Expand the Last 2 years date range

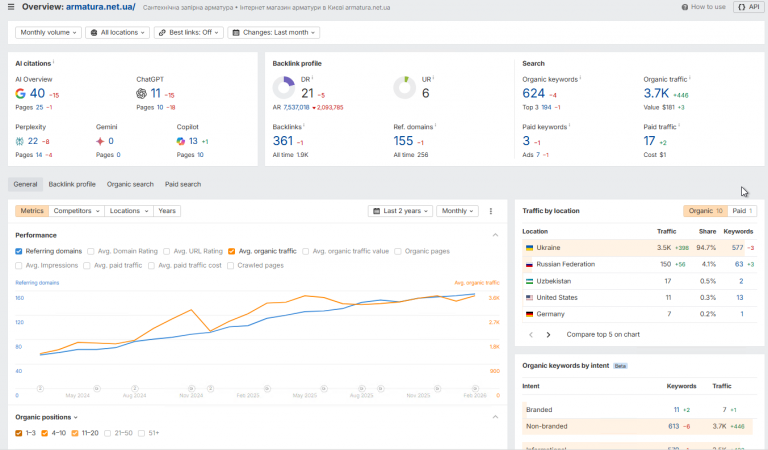[401, 211]
